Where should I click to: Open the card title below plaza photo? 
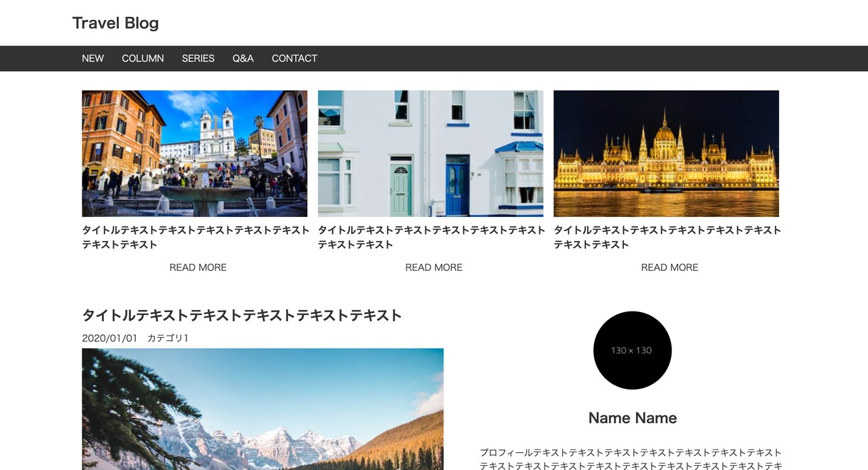pos(196,237)
